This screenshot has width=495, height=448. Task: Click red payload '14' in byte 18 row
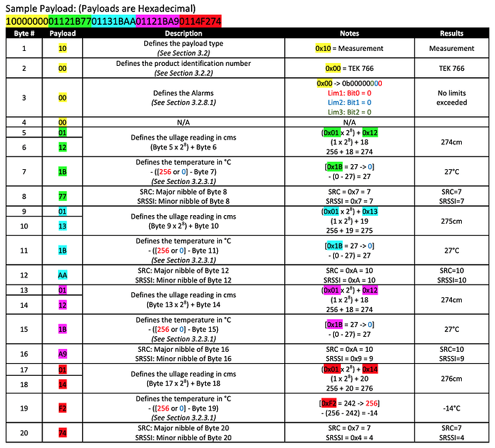(x=62, y=384)
